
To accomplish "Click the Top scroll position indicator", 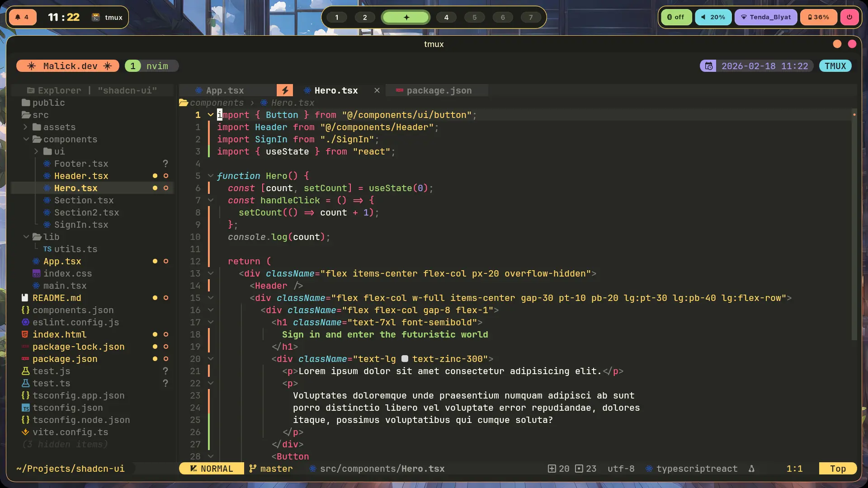I will tap(838, 469).
